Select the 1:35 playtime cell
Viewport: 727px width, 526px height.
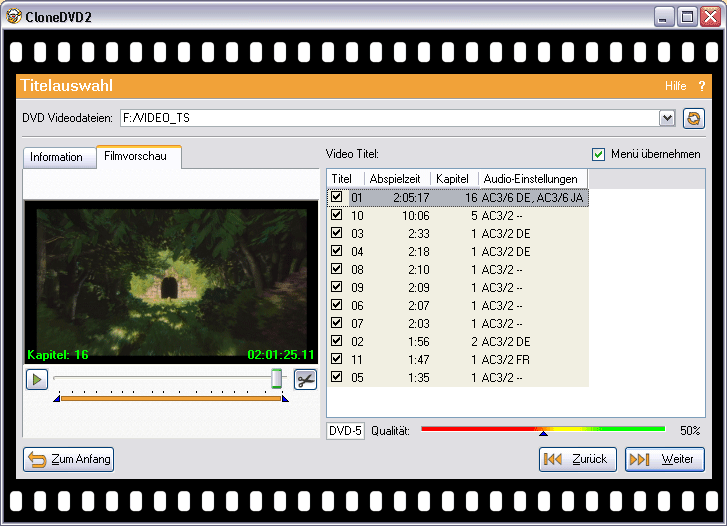[419, 378]
